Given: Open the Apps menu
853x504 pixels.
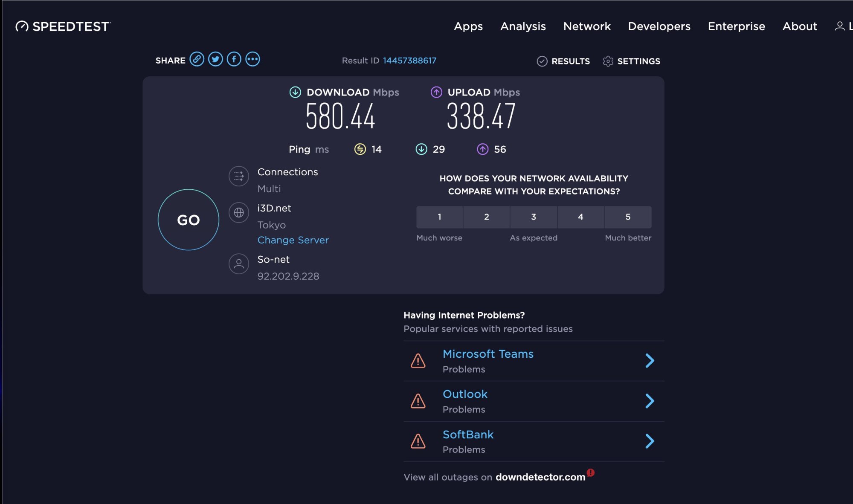Looking at the screenshot, I should [x=468, y=26].
